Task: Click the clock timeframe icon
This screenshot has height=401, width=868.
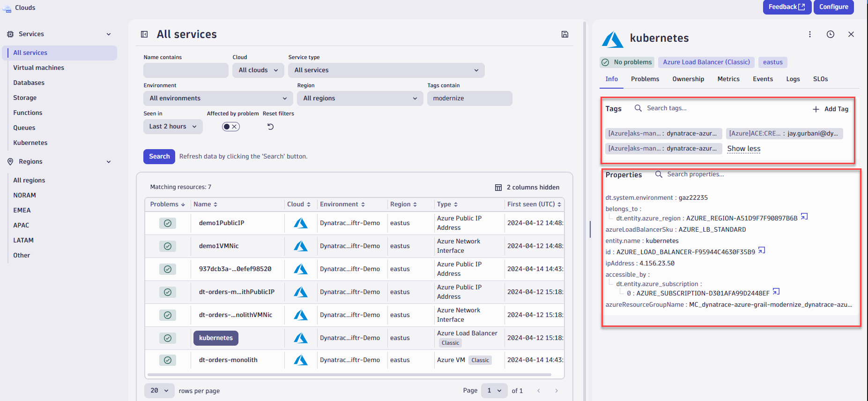Action: point(830,34)
